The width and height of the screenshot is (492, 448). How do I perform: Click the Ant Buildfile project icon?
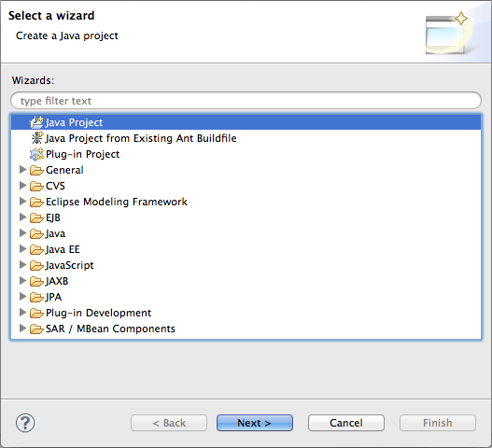click(37, 138)
